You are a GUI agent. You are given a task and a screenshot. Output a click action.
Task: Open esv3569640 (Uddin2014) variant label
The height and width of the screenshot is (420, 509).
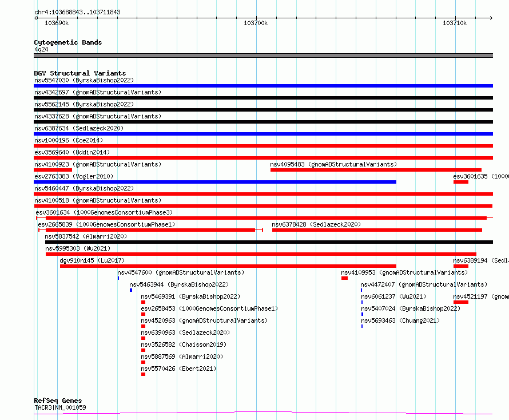[x=72, y=152]
